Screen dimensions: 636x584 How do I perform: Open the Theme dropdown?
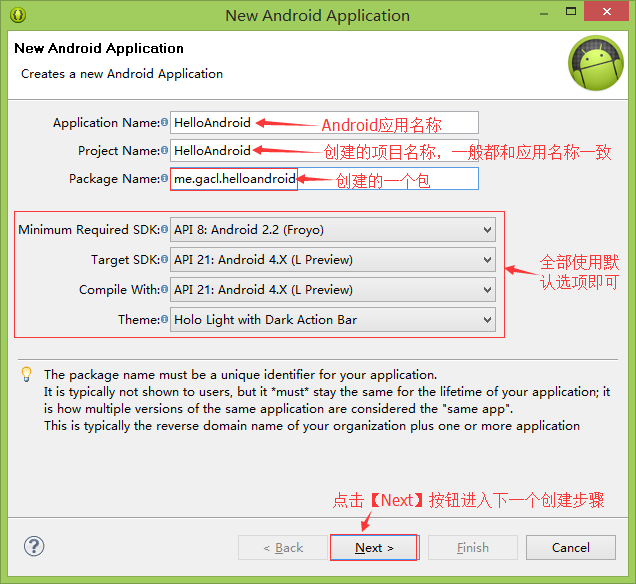[x=333, y=320]
